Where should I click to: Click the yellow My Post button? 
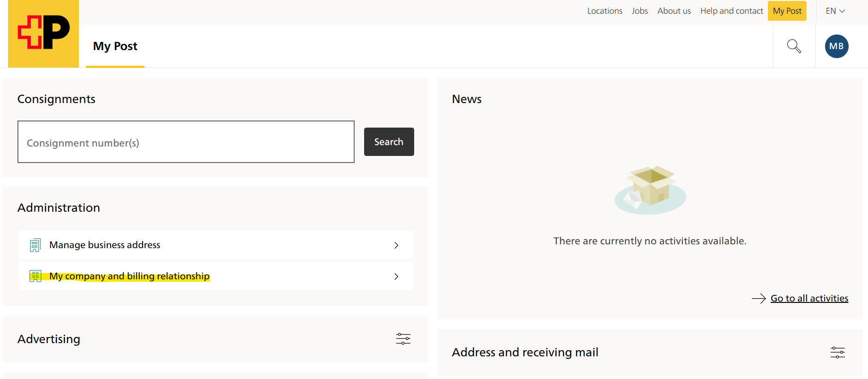pos(787,11)
